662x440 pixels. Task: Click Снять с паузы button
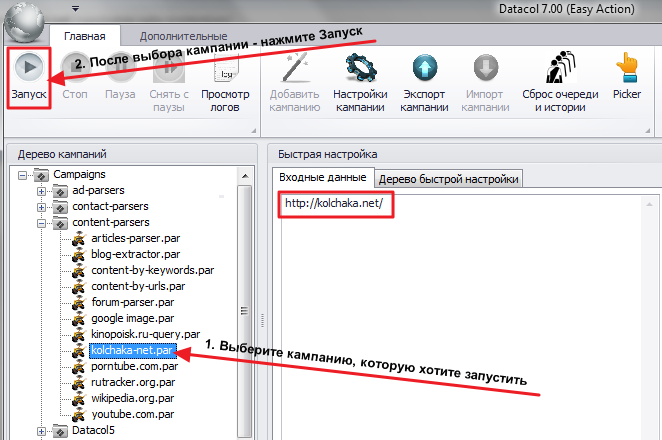169,82
